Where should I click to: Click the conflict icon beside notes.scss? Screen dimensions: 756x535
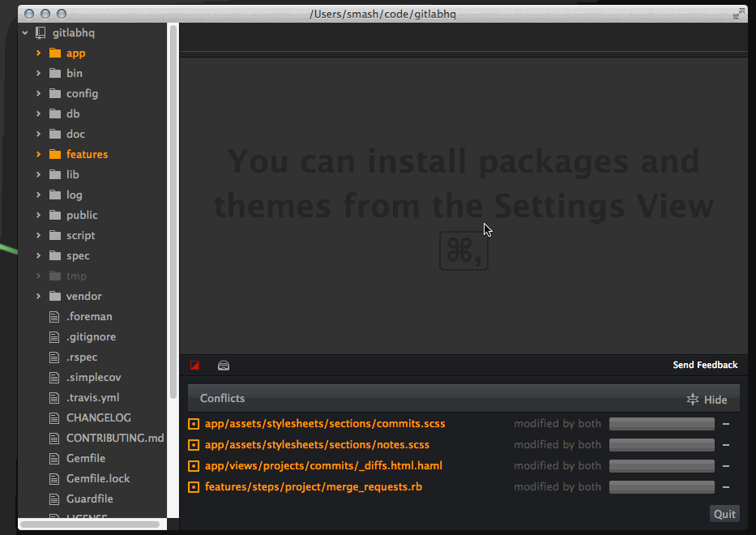194,445
